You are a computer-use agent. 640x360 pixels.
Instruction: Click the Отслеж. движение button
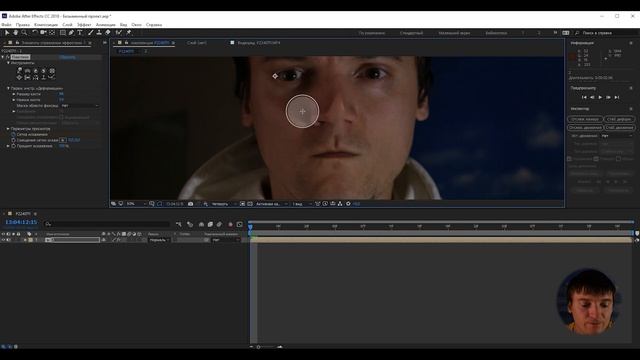(x=585, y=127)
